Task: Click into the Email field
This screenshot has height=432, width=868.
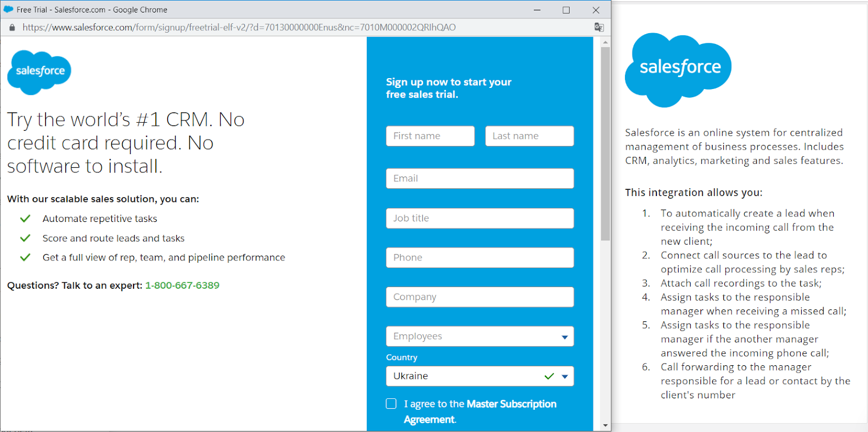Action: (480, 179)
